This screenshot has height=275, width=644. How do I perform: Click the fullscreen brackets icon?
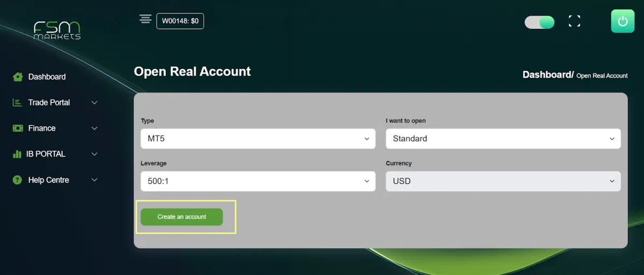(574, 21)
